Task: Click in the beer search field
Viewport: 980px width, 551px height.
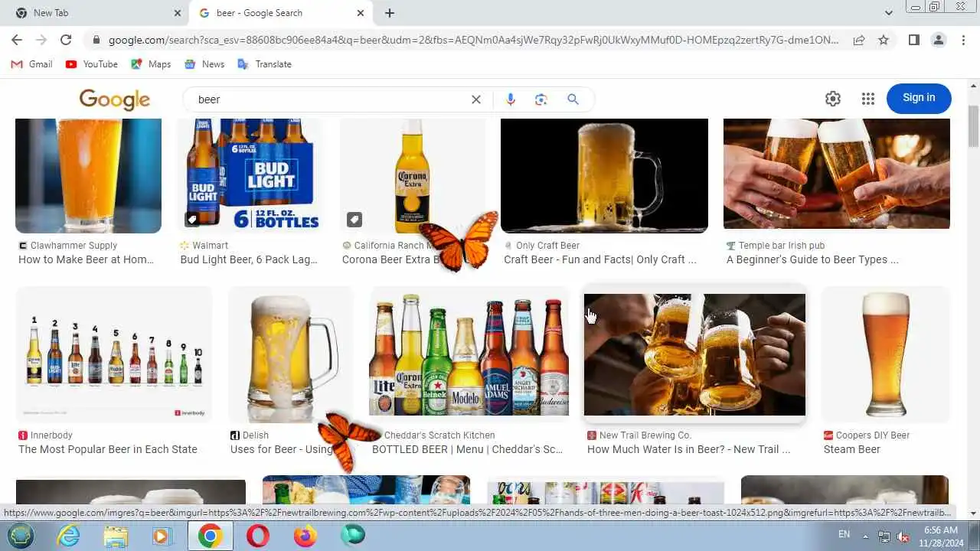Action: 329,99
